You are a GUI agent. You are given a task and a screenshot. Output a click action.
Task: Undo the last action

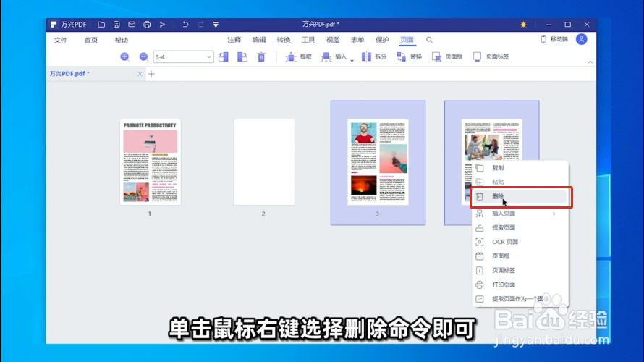click(185, 25)
